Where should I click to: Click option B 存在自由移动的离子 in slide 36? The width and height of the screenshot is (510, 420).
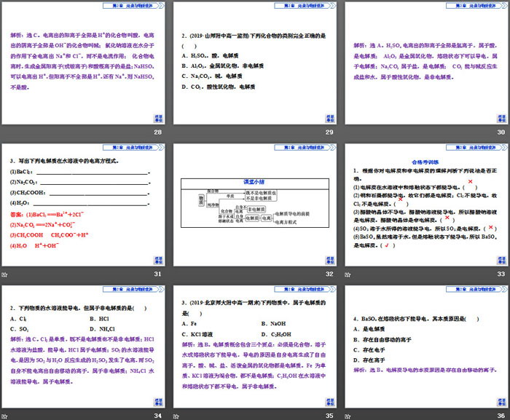coord(382,340)
